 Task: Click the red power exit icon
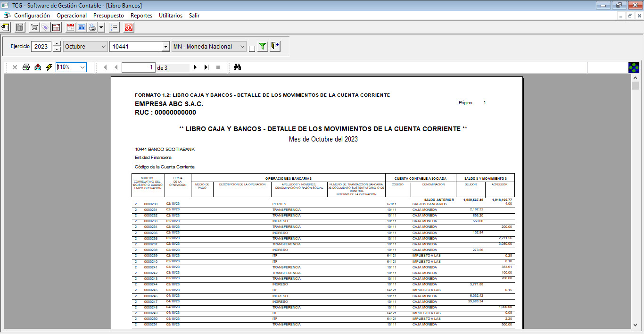point(129,28)
